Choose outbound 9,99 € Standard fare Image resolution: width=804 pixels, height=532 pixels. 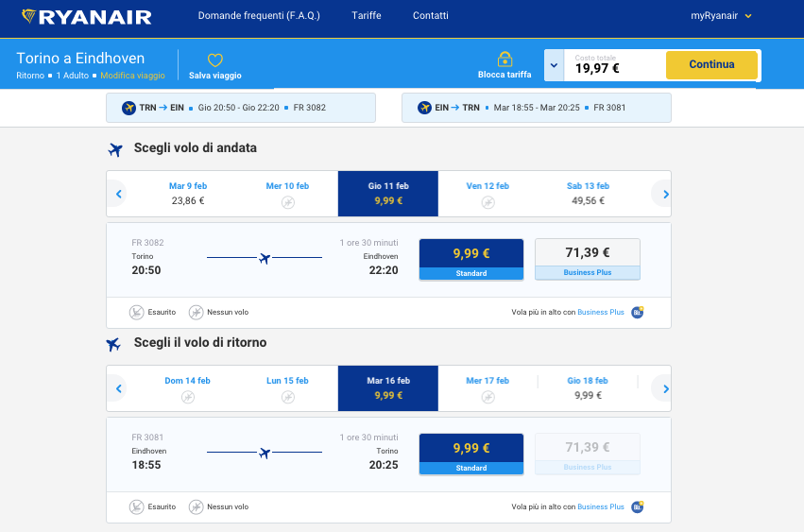coord(471,260)
